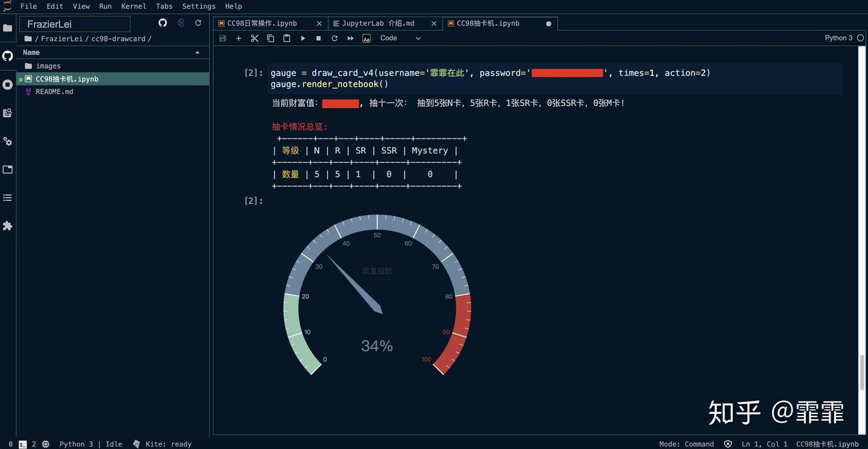Open the running kernels sidebar panel
This screenshot has height=449, width=868.
pos(8,84)
